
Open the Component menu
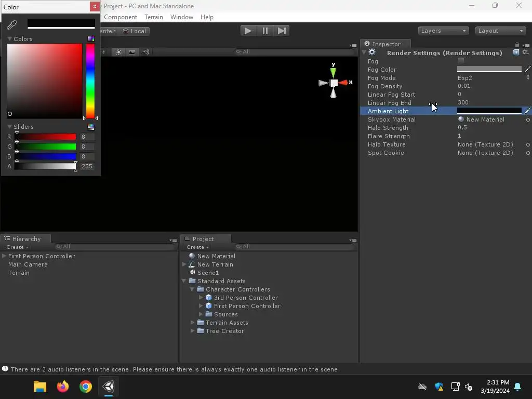click(121, 17)
